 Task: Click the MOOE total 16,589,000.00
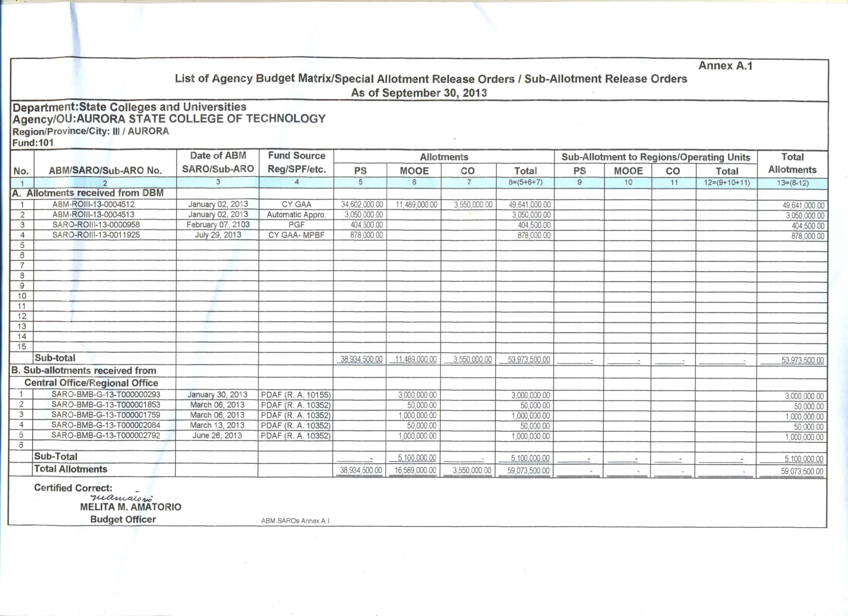point(415,471)
